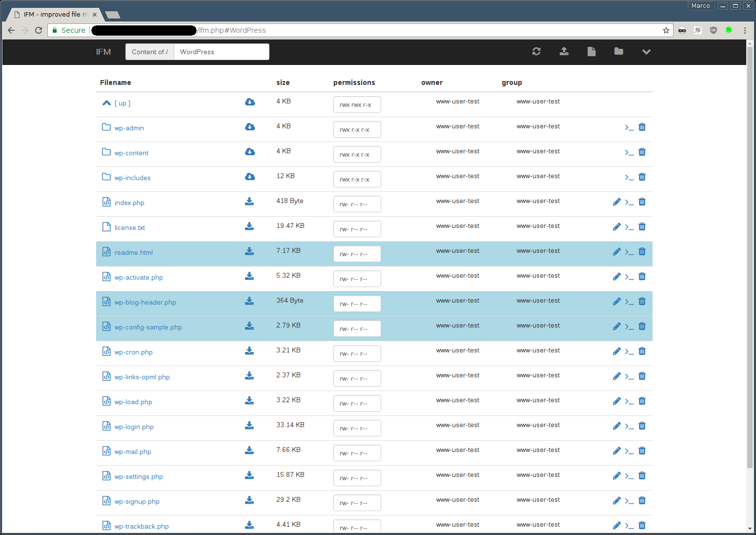This screenshot has height=535, width=756.
Task: Click the browser back arrow
Action: click(11, 30)
